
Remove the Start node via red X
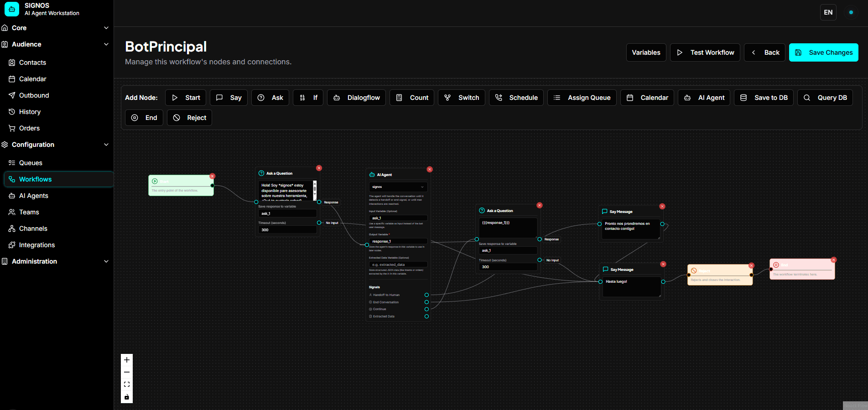pyautogui.click(x=212, y=176)
